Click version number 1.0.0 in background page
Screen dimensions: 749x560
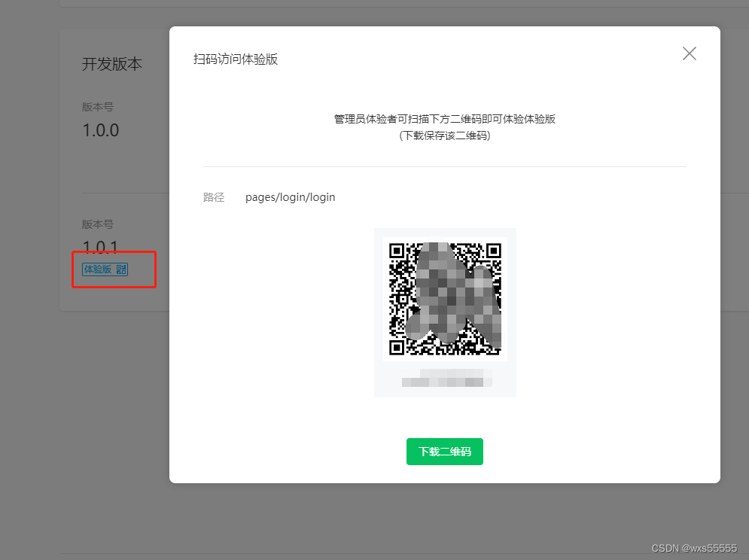coord(101,130)
